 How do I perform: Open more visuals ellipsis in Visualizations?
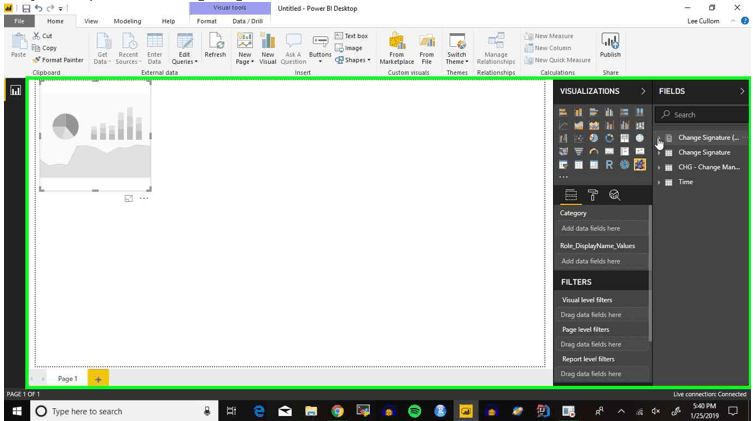563,177
